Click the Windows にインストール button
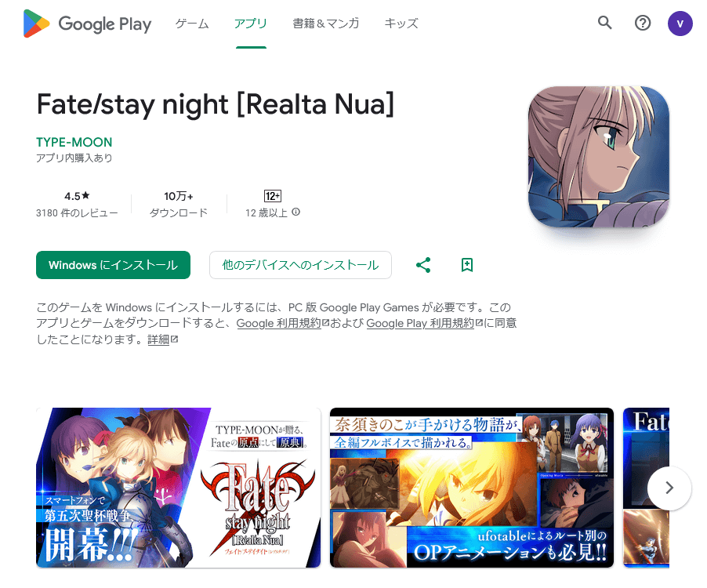Viewport: 707px width, 588px height. pos(113,265)
